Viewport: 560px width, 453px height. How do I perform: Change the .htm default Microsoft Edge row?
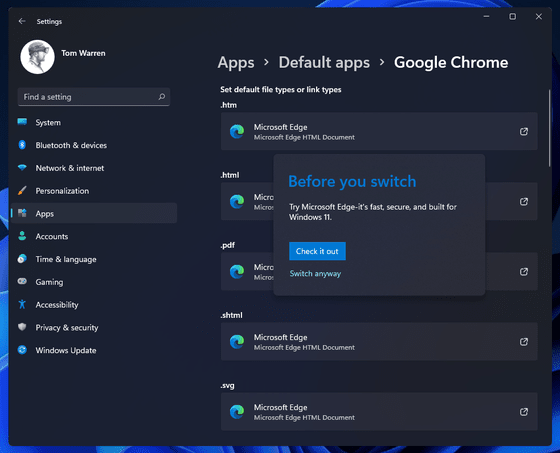pyautogui.click(x=379, y=131)
